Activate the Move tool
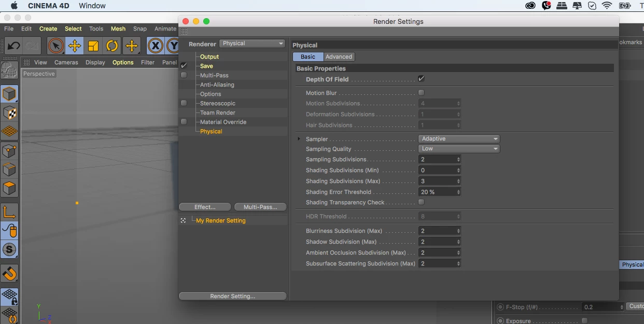 [74, 46]
